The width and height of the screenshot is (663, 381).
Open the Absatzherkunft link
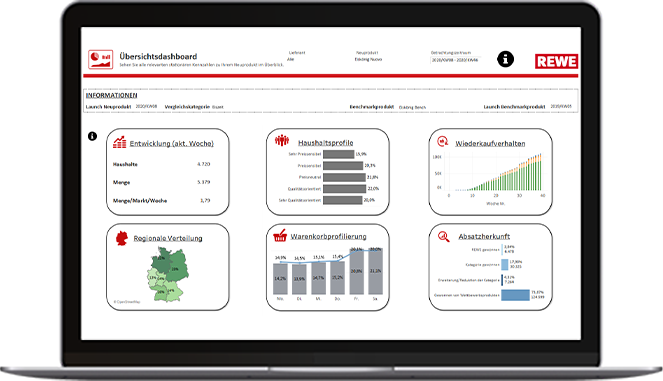pos(484,236)
